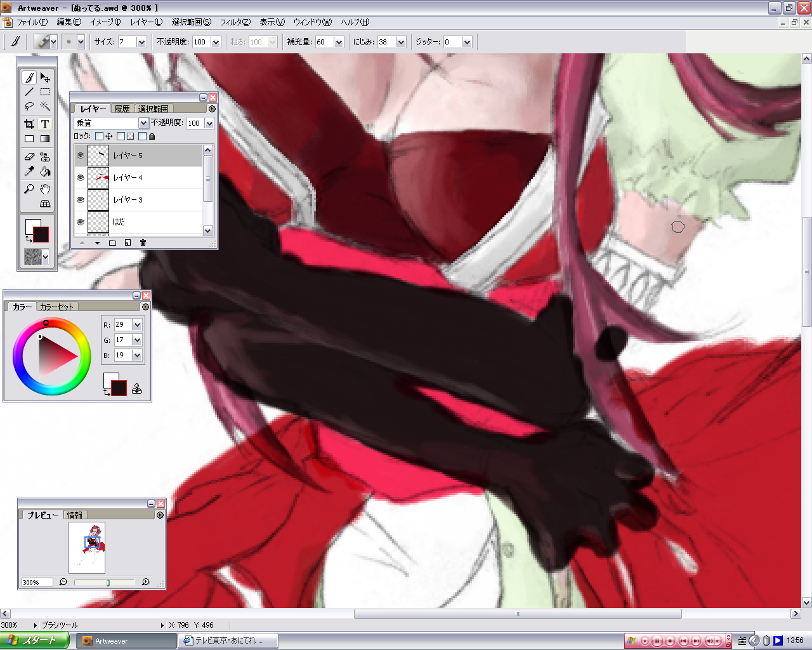Select the Crop tool
The height and width of the screenshot is (650, 812).
(29, 124)
